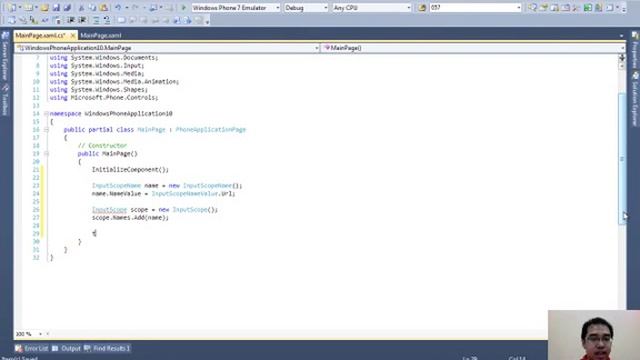Open the Error List tab
The height and width of the screenshot is (360, 640).
32,348
